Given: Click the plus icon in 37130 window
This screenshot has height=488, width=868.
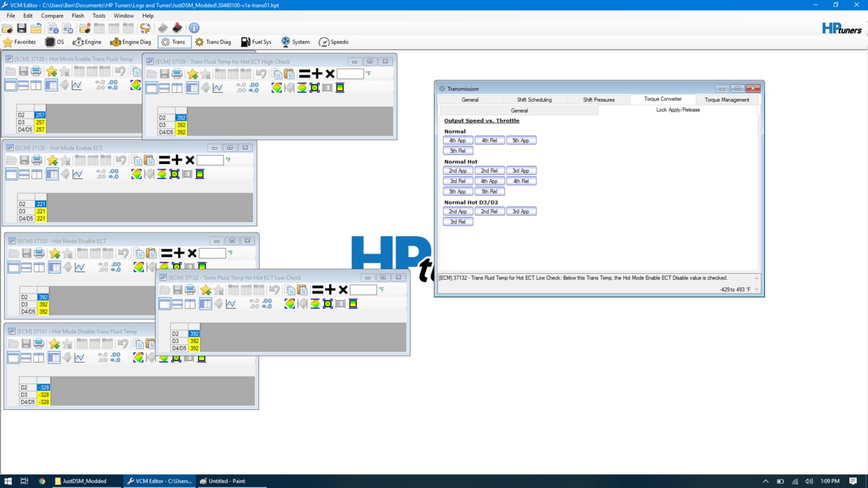Looking at the screenshot, I should click(176, 160).
